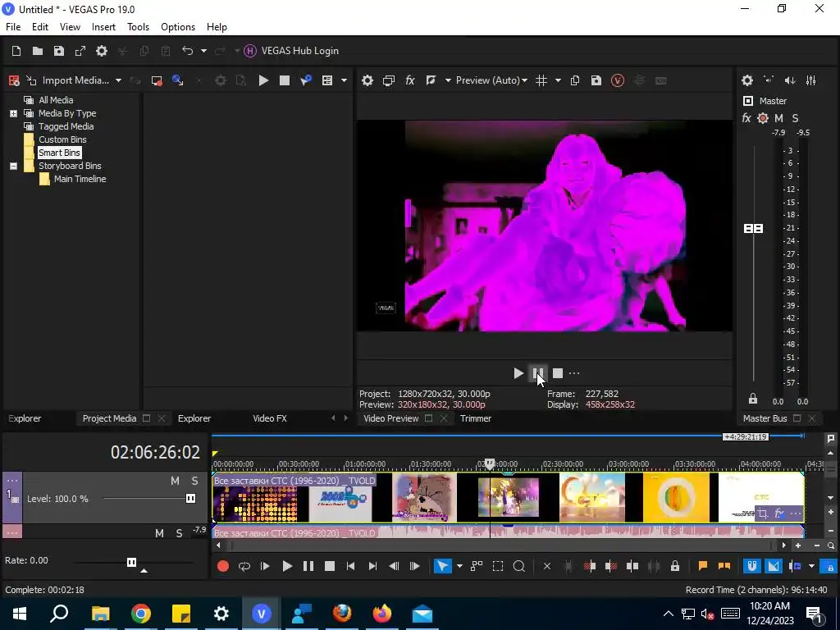840x630 pixels.
Task: Click Record button in timeline transport
Action: pos(223,566)
